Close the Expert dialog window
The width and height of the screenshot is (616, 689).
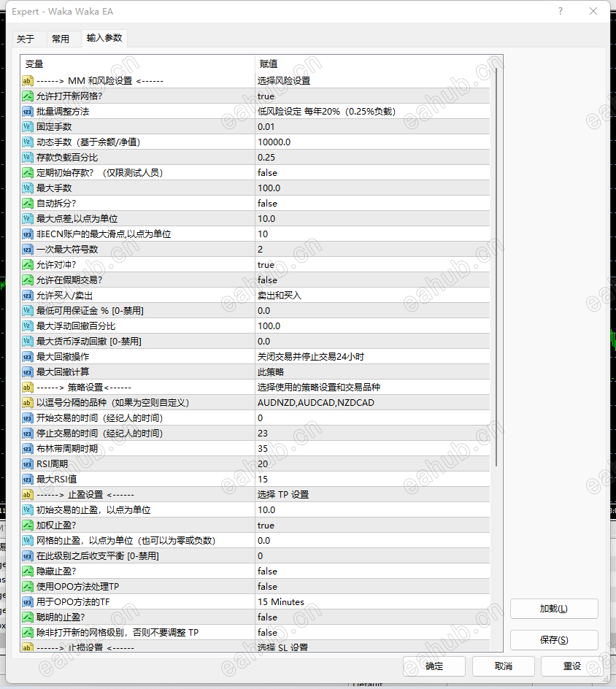(x=593, y=12)
